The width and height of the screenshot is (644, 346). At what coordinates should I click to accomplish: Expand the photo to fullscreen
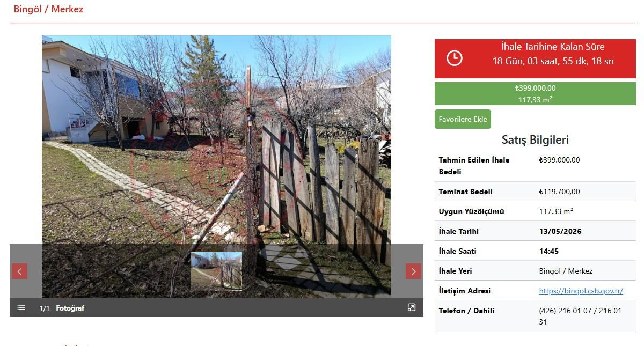[x=412, y=307]
